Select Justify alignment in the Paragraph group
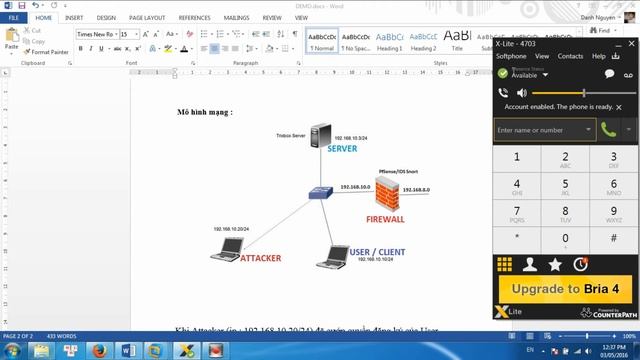 click(235, 49)
